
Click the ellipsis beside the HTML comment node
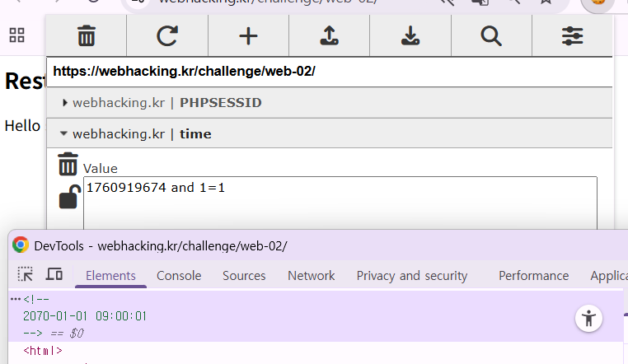click(x=15, y=298)
